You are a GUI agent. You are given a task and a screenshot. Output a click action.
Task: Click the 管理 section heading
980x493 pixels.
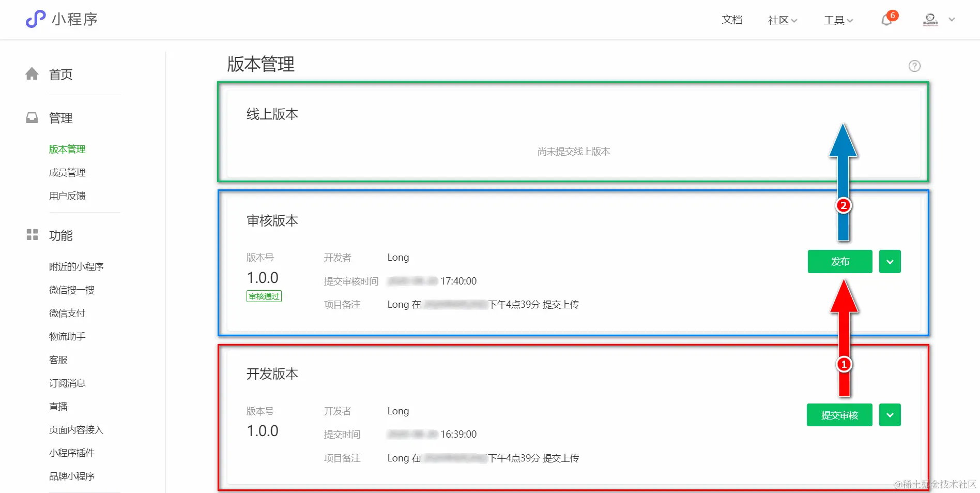click(61, 118)
